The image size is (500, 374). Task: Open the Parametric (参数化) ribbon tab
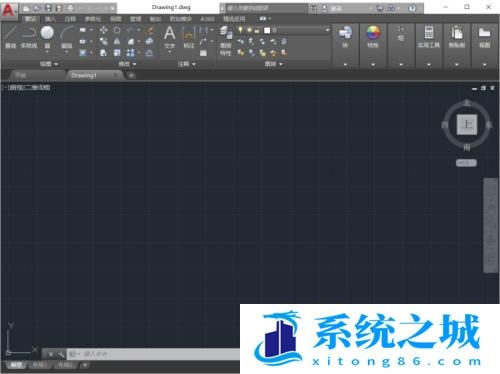pyautogui.click(x=93, y=19)
